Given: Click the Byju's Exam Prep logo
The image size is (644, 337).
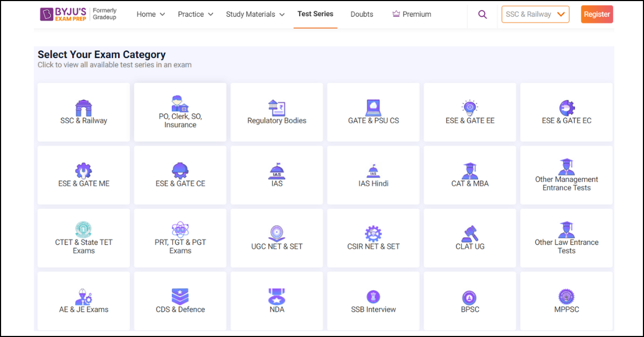Looking at the screenshot, I should (64, 14).
